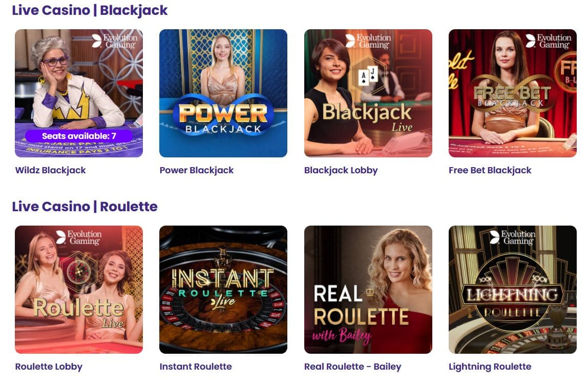The width and height of the screenshot is (588, 384).
Task: Click the Power Blackjack title link
Action: click(x=197, y=170)
